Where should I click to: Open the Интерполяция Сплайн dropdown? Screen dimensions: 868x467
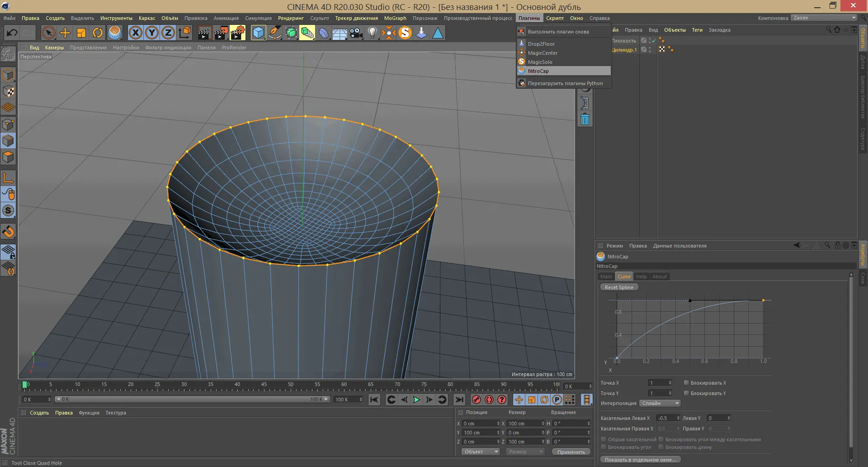[x=660, y=403]
